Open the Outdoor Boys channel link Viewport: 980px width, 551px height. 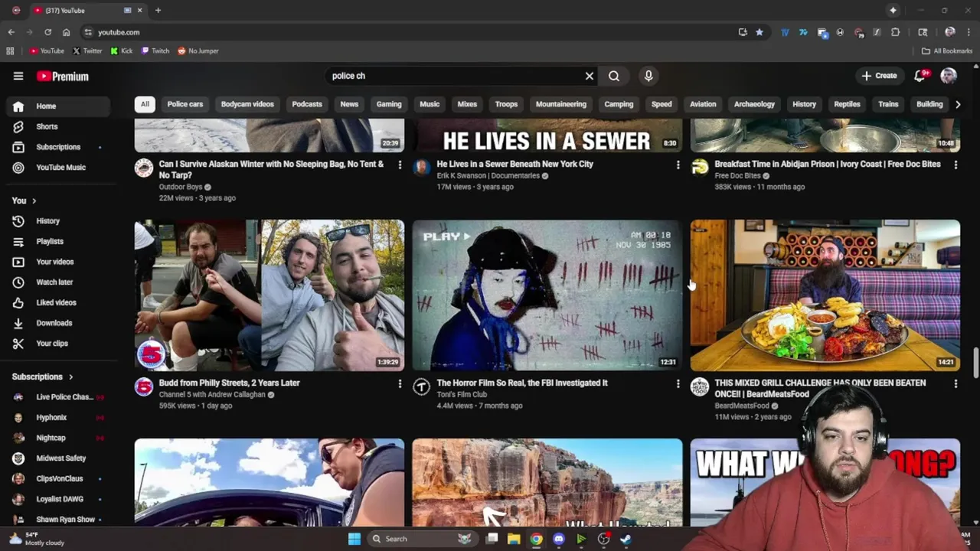181,187
